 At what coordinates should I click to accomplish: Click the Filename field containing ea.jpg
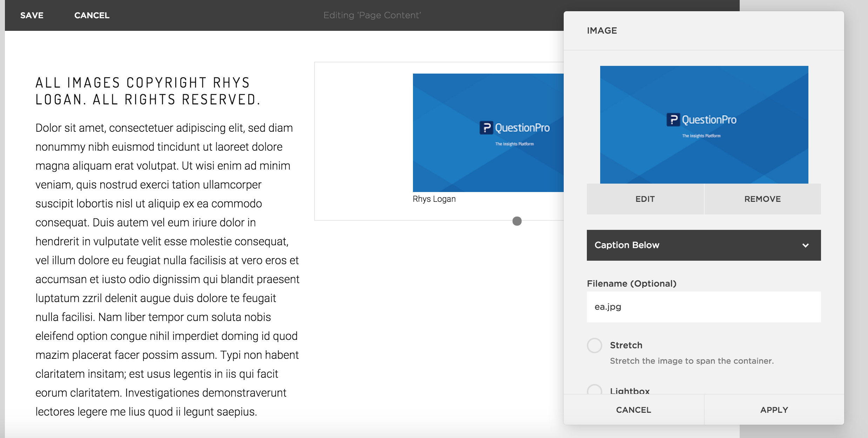pos(704,307)
